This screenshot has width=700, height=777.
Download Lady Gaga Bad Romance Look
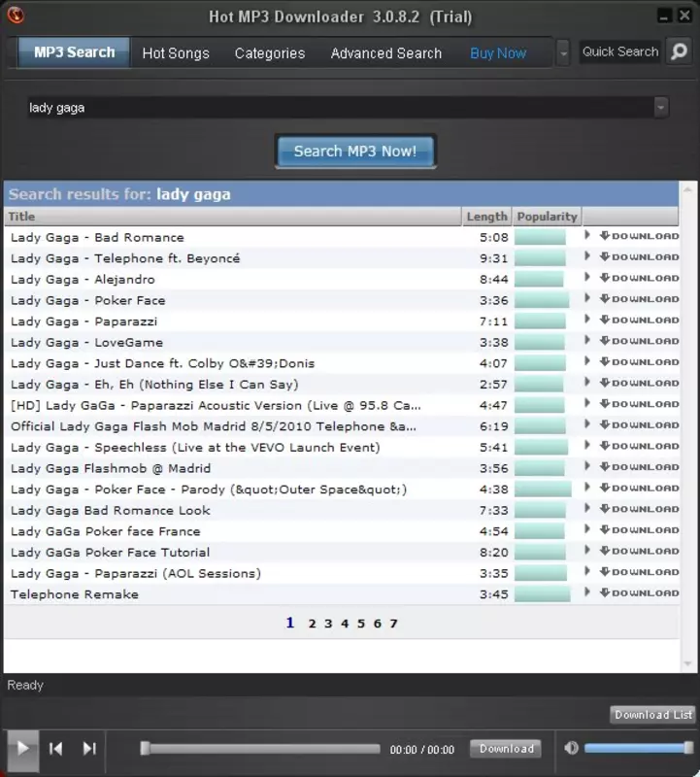click(x=639, y=509)
